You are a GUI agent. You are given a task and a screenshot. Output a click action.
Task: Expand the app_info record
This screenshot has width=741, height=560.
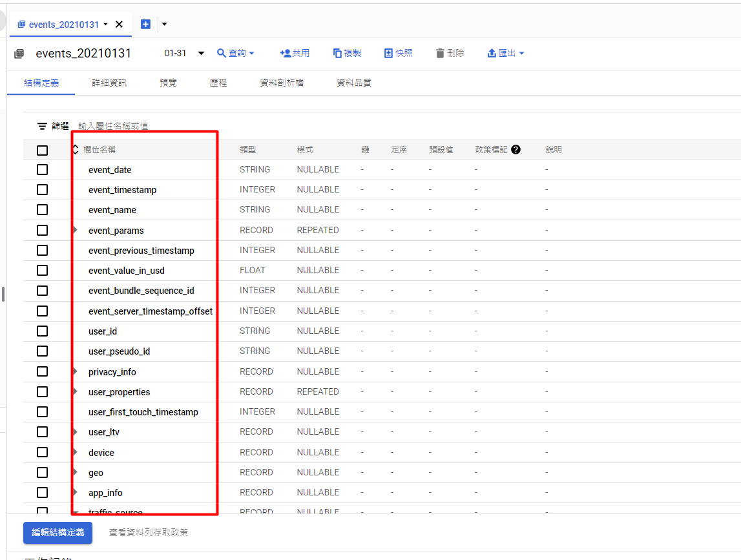[76, 492]
